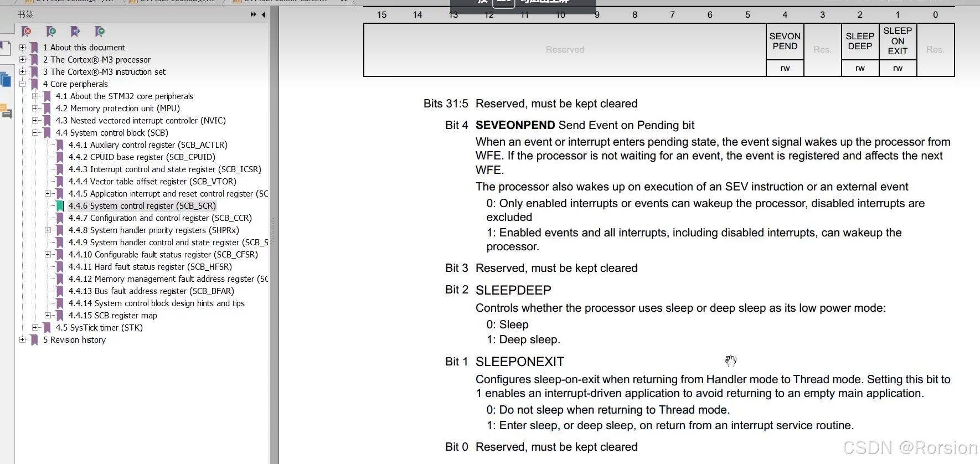Open '4.4.8 System handler priority registers (SHPRx)'
The height and width of the screenshot is (464, 980).
154,230
